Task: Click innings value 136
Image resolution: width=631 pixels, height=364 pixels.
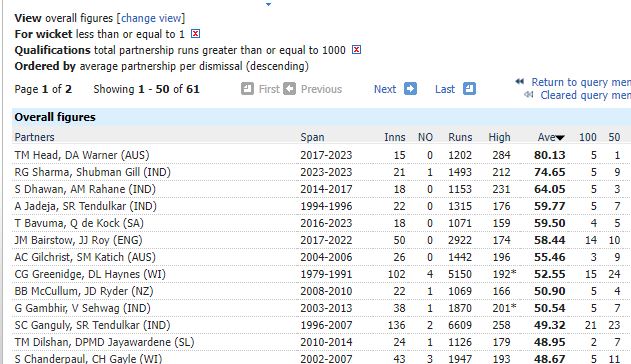Action: 396,325
